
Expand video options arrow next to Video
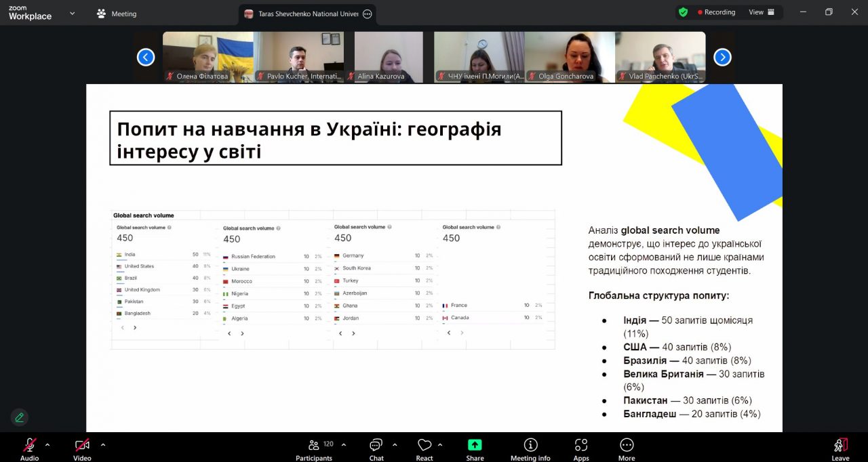click(103, 445)
